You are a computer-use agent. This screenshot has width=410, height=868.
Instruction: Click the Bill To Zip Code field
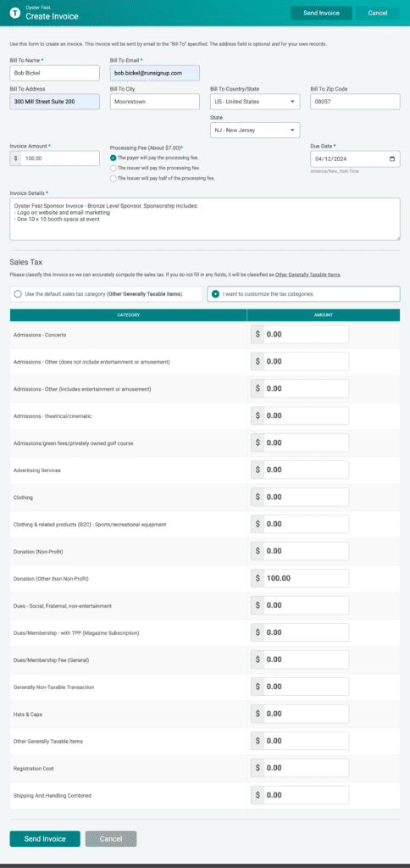pyautogui.click(x=355, y=102)
